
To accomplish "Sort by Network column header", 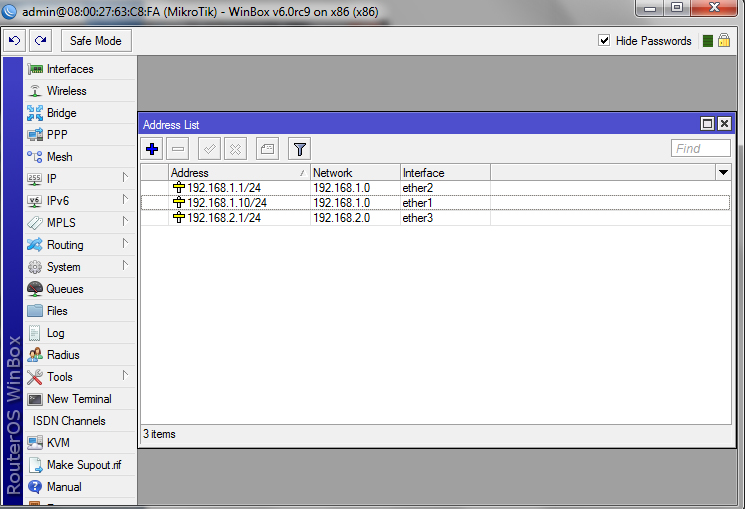I will pos(355,173).
